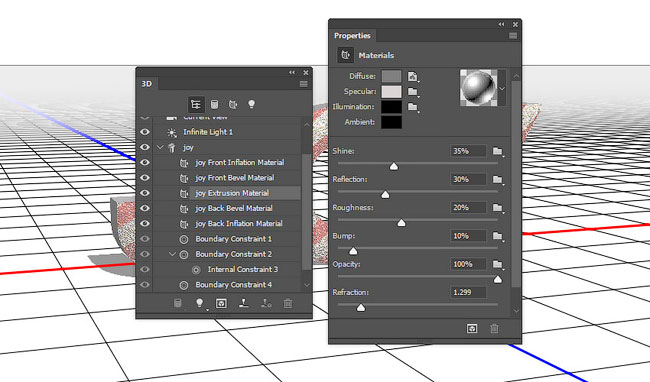Hide Infinite Light 1 visibility eye
Screen dimensions: 650x382
144,132
